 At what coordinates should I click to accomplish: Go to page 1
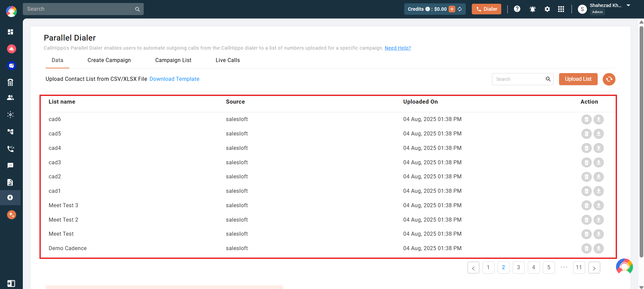coord(489,268)
